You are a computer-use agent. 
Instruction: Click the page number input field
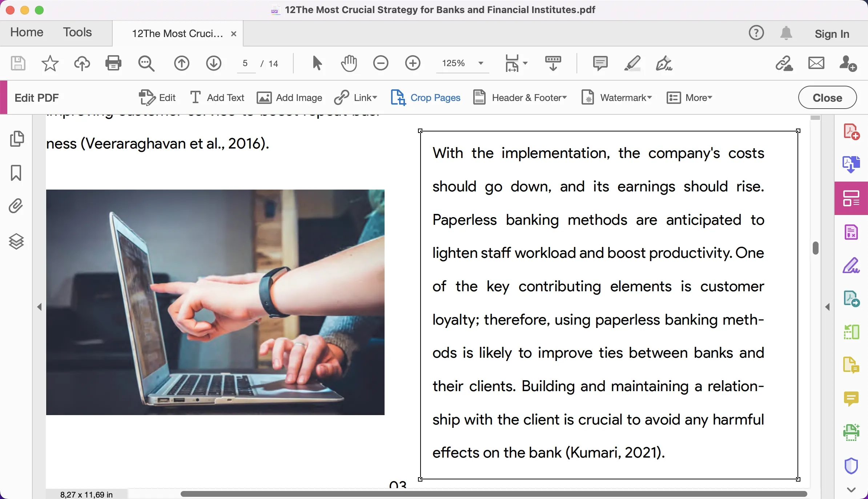click(x=246, y=64)
